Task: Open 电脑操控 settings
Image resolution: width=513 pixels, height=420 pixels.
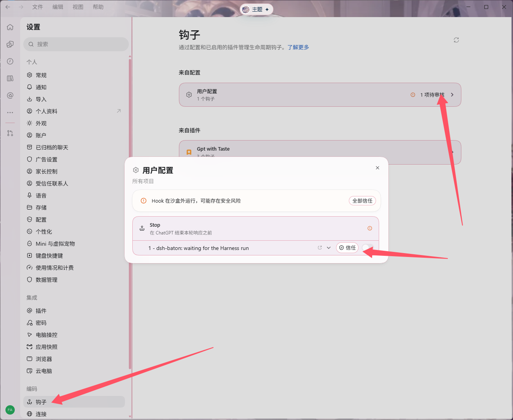Action: coord(74,335)
